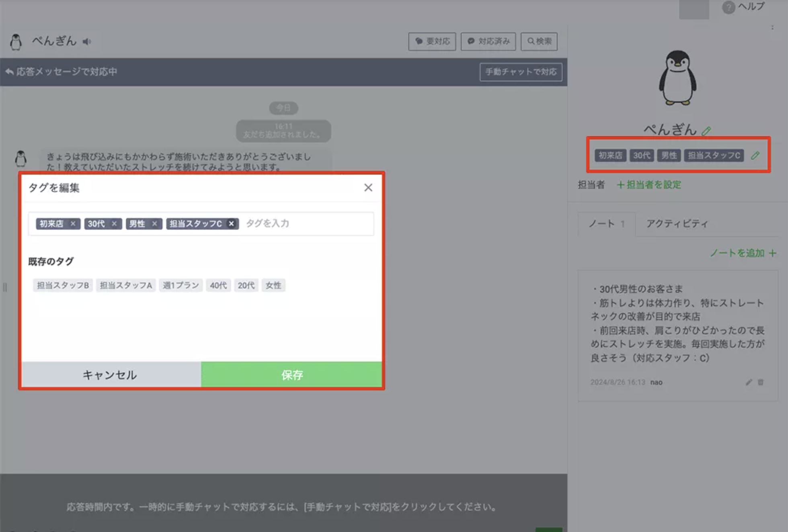Mute notifications with the speaker icon beside ぺんぎん

coord(87,41)
